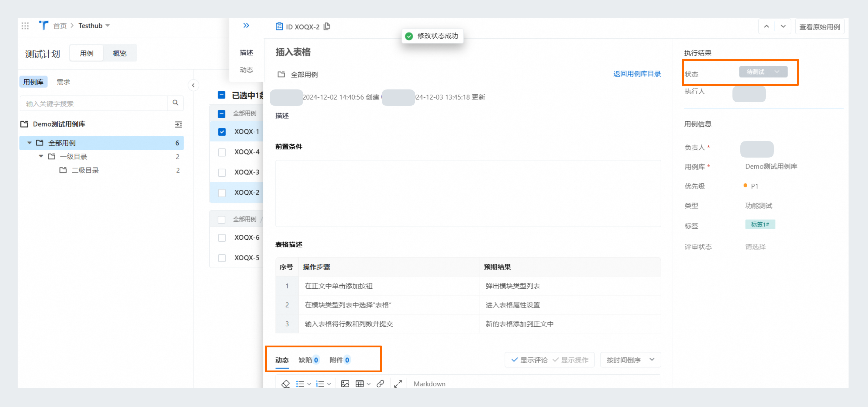This screenshot has height=407, width=868.
Task: Insert image using the picture icon
Action: click(345, 384)
